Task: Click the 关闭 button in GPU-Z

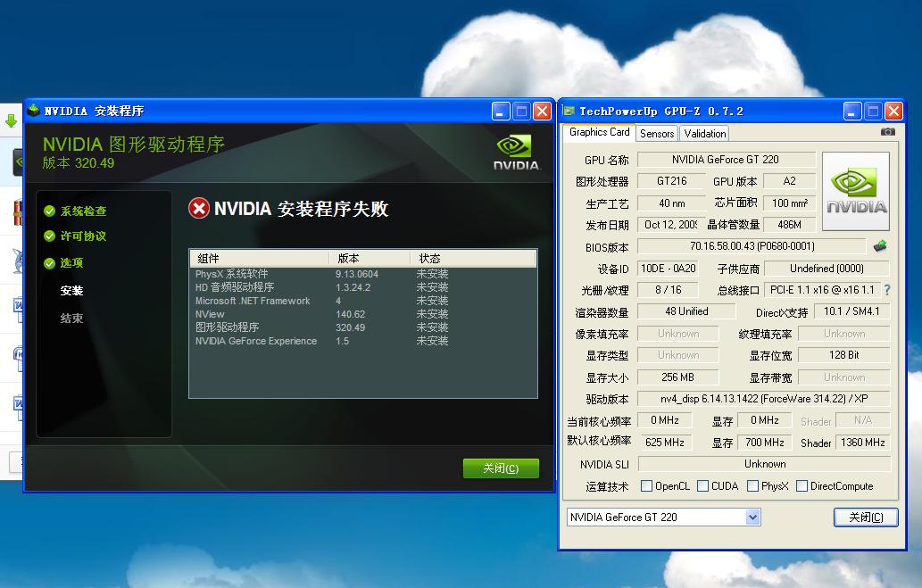Action: [x=865, y=518]
